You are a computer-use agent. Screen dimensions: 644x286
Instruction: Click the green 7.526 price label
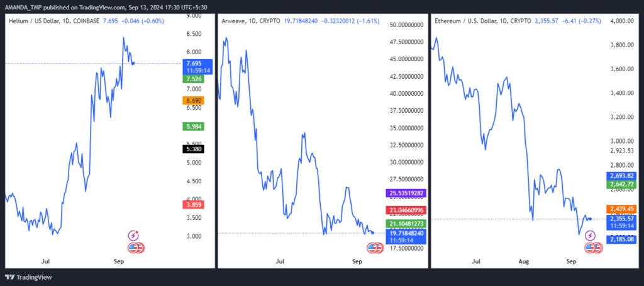pyautogui.click(x=194, y=78)
